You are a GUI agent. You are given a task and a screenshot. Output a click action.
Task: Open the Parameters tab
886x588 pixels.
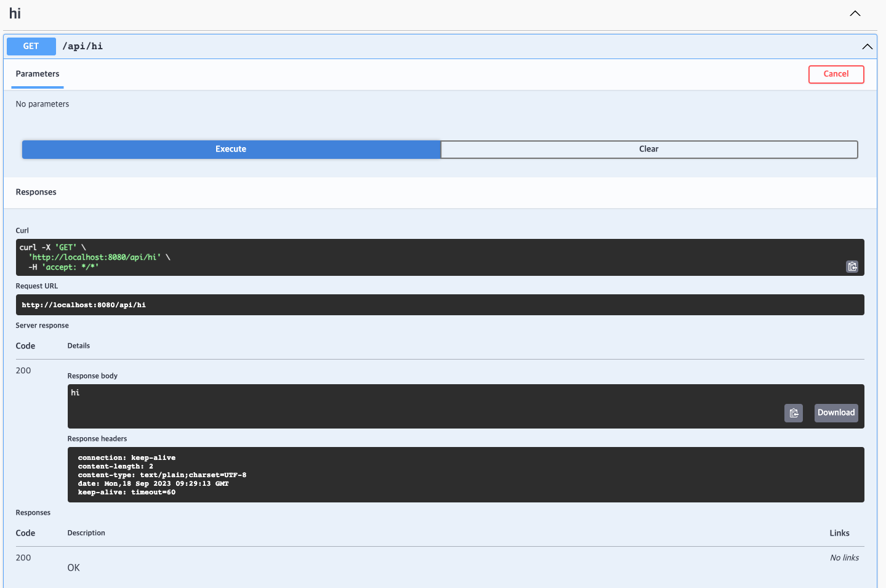point(38,74)
